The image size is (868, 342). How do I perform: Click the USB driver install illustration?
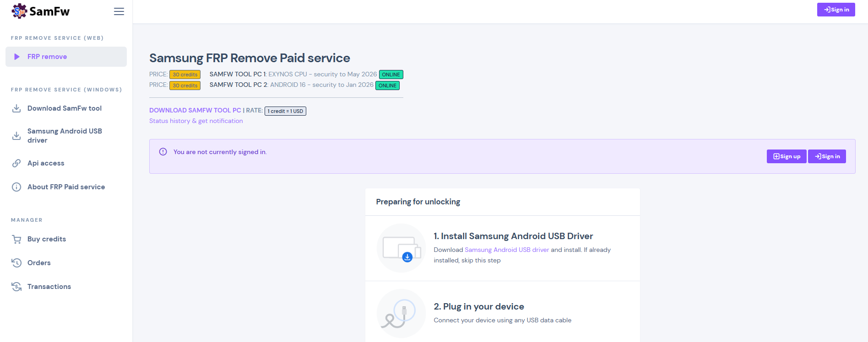click(401, 248)
